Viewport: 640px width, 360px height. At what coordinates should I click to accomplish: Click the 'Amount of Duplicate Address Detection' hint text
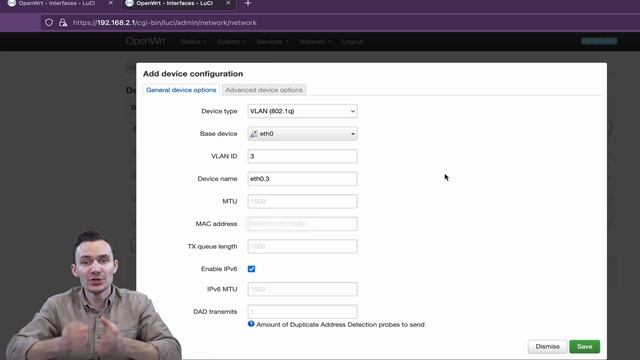point(340,324)
